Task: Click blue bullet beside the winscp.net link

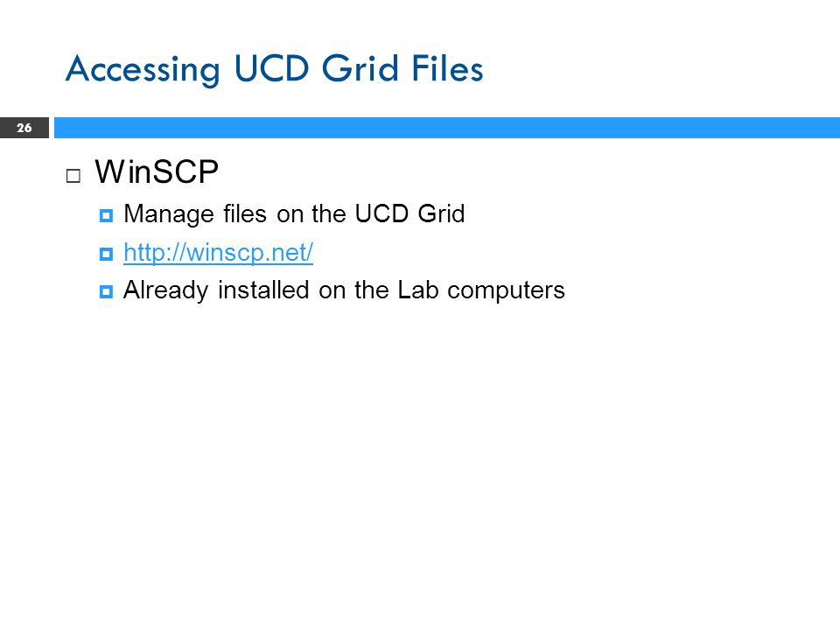Action: [x=106, y=254]
